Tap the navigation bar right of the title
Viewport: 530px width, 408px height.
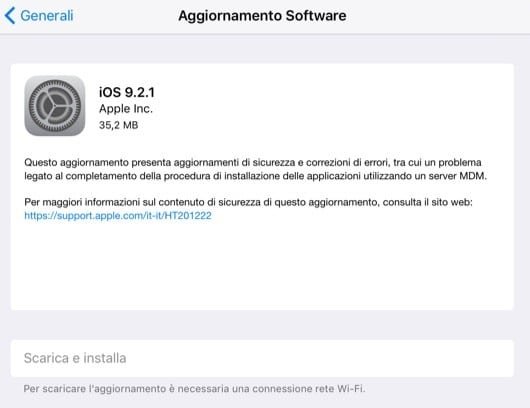436,16
